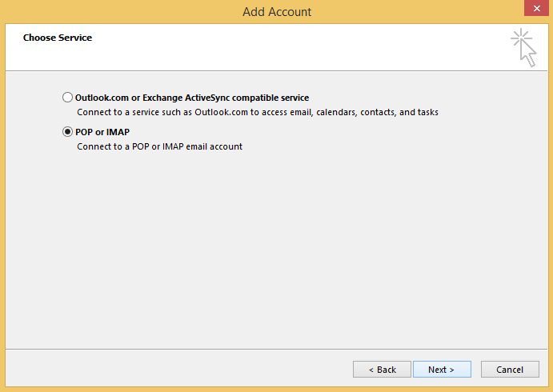Cancel the Add Account wizard
Screen dimensions: 553x392
pyautogui.click(x=509, y=370)
